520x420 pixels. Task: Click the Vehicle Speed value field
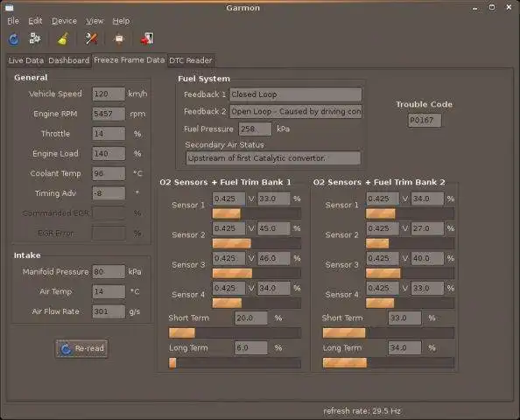coord(109,94)
